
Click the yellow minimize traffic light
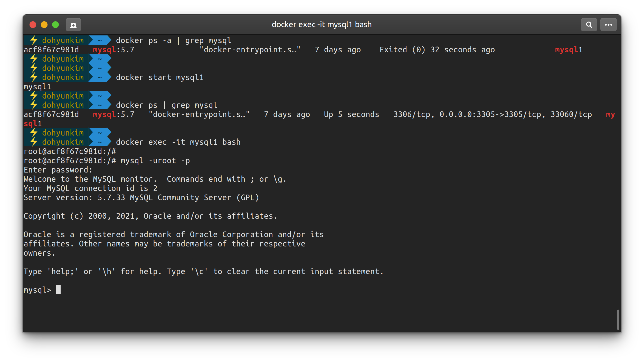[44, 25]
